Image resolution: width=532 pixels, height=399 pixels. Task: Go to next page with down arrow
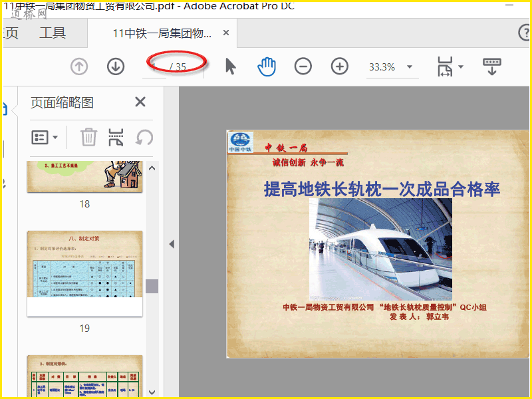tap(116, 66)
